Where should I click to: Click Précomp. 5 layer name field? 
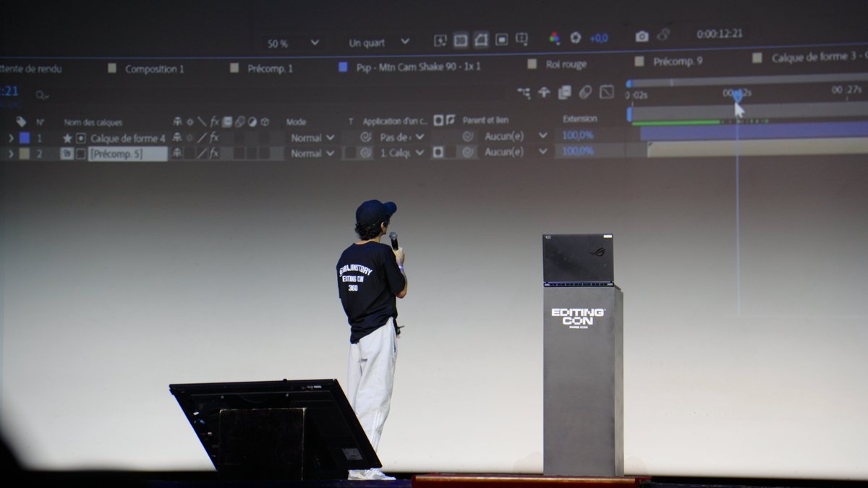pyautogui.click(x=128, y=153)
